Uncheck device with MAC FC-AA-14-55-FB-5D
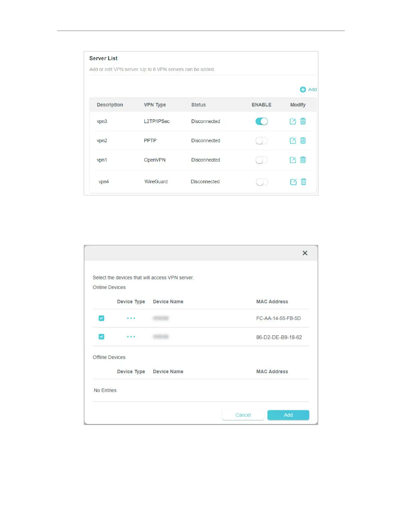Viewport: 402px width, 532px height. 102,318
